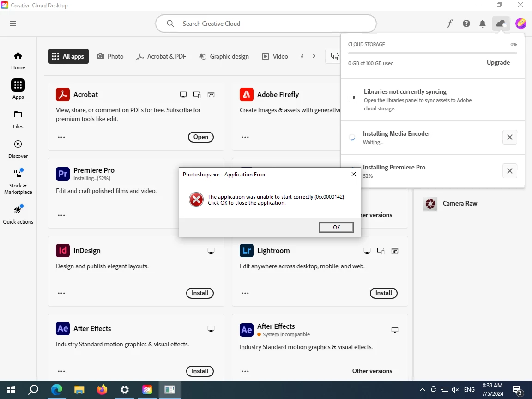The height and width of the screenshot is (399, 532).
Task: Select the Acrobat & PDF category tab
Action: tap(161, 56)
